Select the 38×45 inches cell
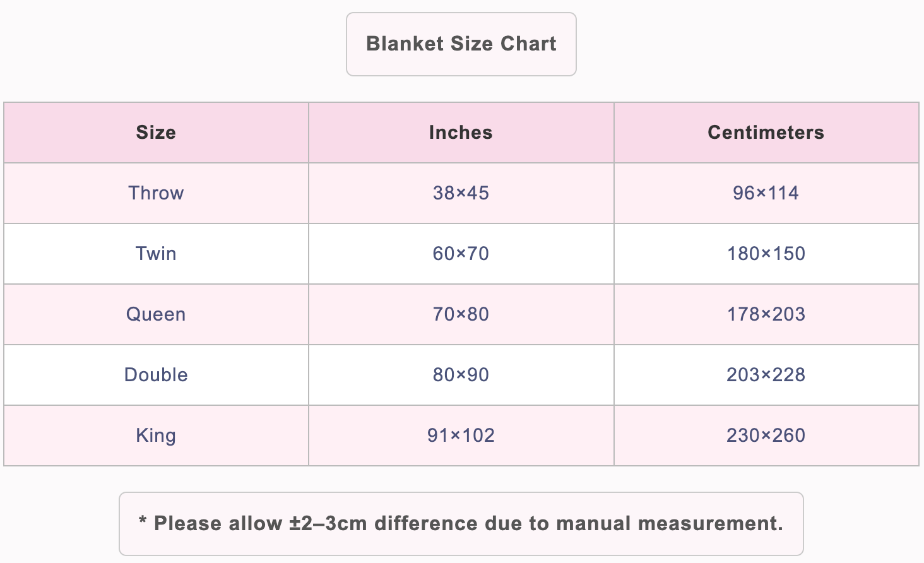The image size is (924, 563). tap(461, 193)
